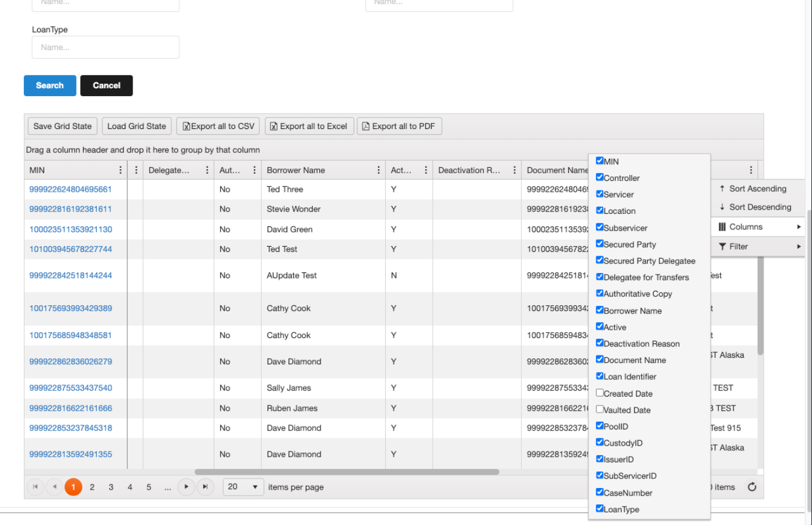Open MIN link 100175693993429389

click(70, 308)
